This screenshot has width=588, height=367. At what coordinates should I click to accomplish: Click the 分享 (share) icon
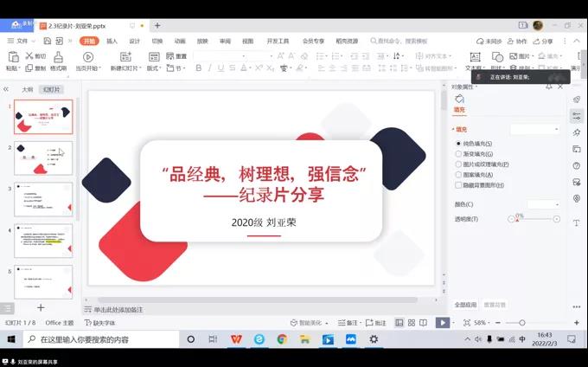tap(542, 41)
